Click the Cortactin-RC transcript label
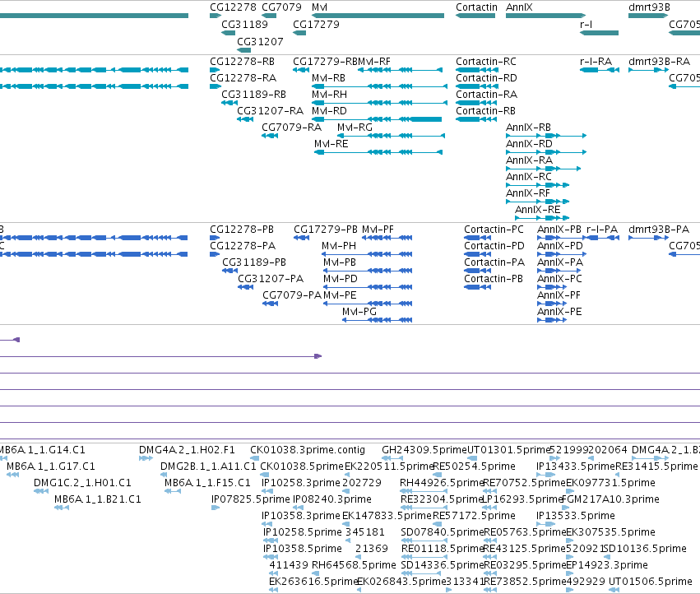 (485, 61)
